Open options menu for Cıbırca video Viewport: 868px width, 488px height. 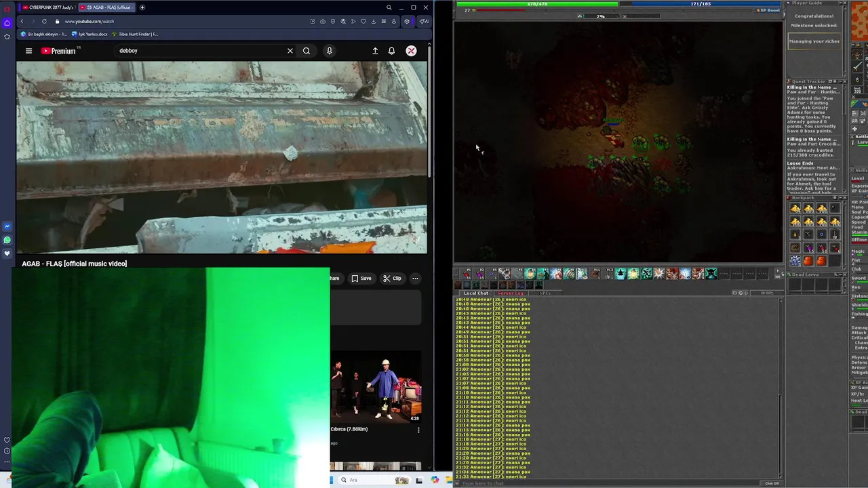pos(418,430)
